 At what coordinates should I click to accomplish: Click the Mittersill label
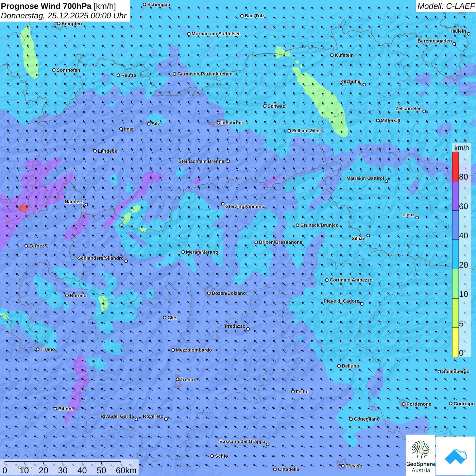pyautogui.click(x=391, y=121)
